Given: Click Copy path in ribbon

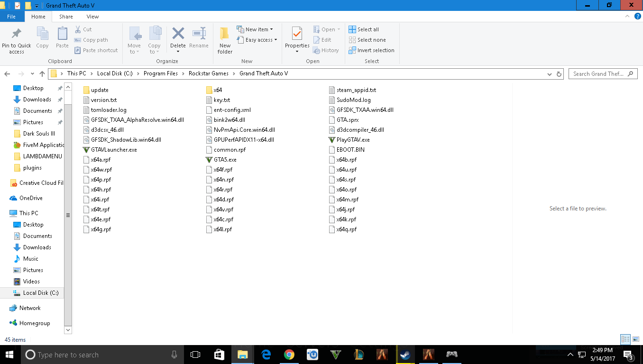Looking at the screenshot, I should [x=91, y=40].
